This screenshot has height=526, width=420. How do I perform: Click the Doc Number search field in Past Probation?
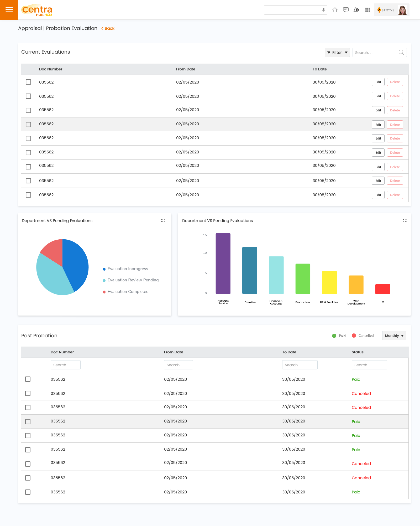point(65,365)
